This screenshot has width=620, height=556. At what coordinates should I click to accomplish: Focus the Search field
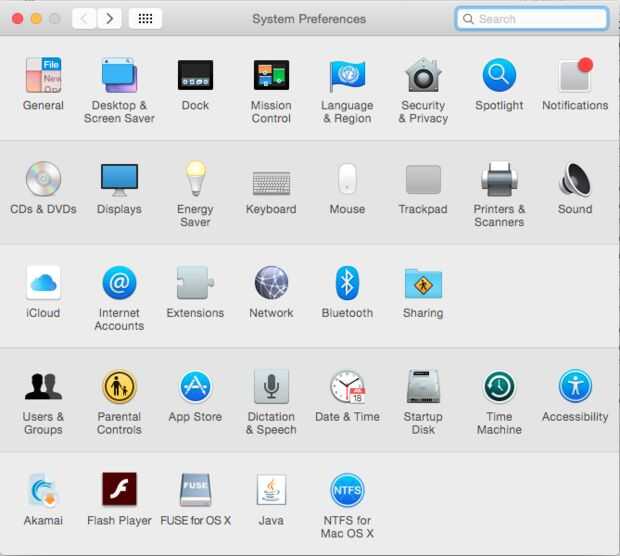coord(532,18)
